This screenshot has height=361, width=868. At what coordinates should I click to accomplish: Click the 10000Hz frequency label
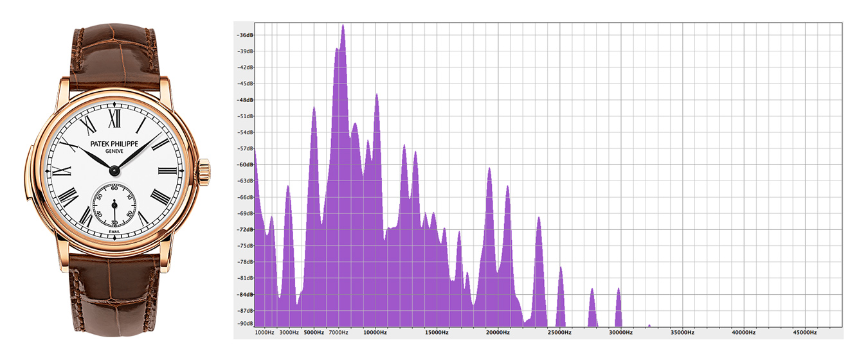pyautogui.click(x=375, y=333)
